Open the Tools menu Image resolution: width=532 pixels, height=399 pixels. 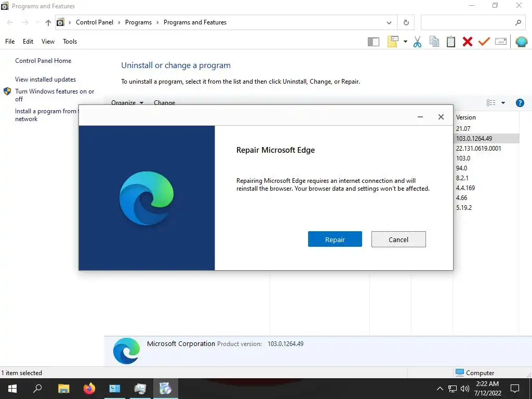(70, 42)
